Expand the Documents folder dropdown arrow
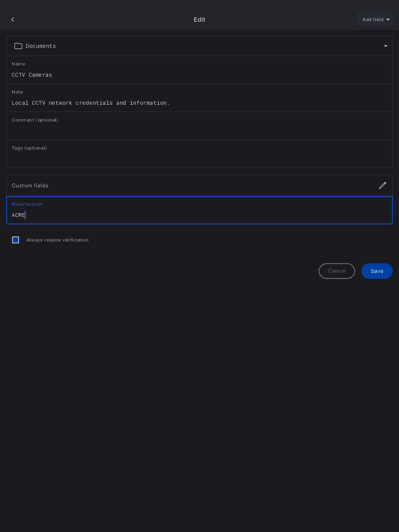This screenshot has height=532, width=399. pos(385,46)
